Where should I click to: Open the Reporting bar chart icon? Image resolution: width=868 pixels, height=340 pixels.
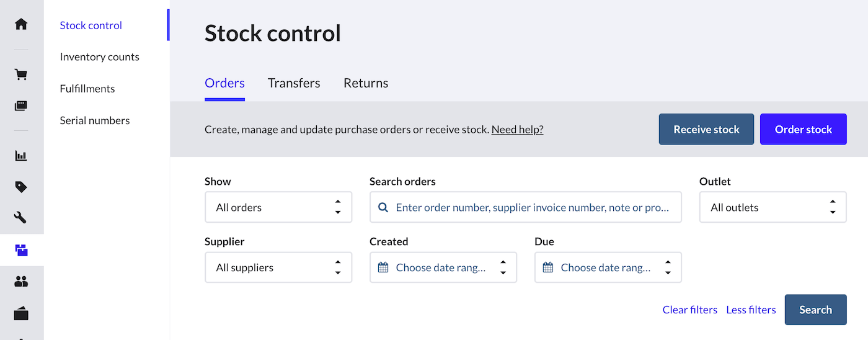click(21, 156)
